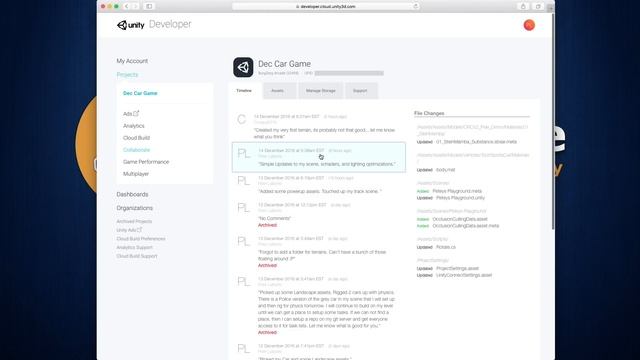Click the OcclusionCullingData.asset.meta file entry
The height and width of the screenshot is (360, 640).
(x=465, y=226)
